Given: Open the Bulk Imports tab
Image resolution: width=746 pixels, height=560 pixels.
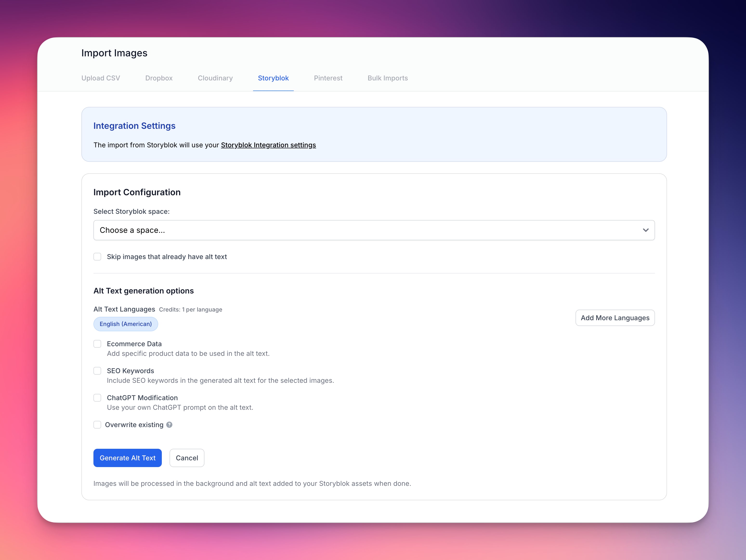Looking at the screenshot, I should pyautogui.click(x=387, y=78).
